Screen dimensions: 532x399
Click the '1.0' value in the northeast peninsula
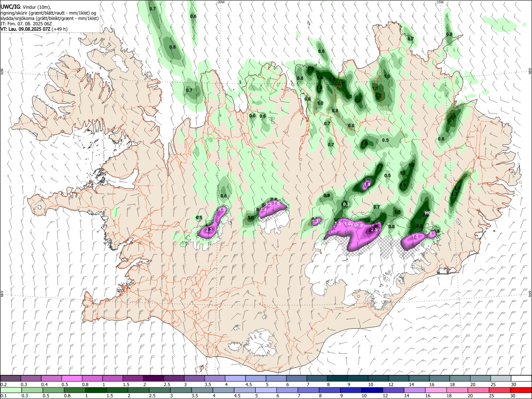387,76
